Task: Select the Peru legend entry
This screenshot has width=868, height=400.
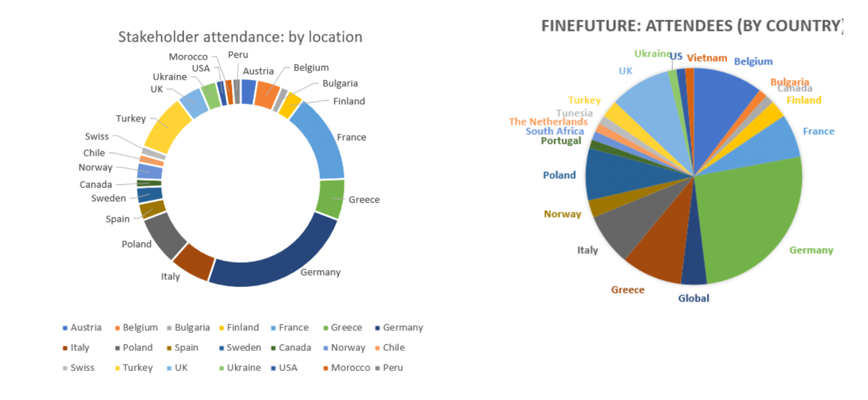Action: click(388, 368)
